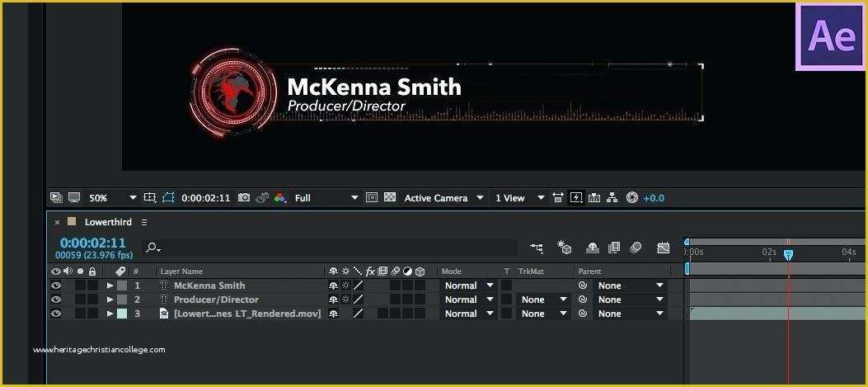Open blending Mode dropdown for Rendered.mov layer
868x387 pixels.
coord(469,314)
